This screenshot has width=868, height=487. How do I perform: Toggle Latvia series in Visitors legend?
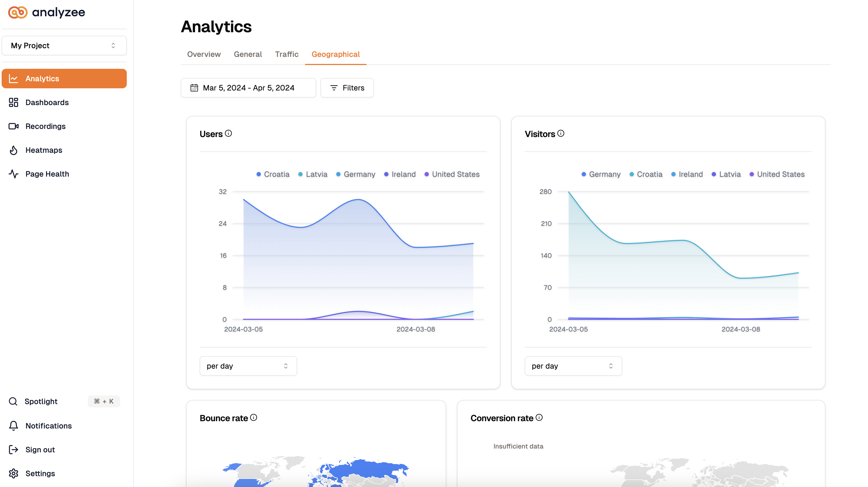726,174
